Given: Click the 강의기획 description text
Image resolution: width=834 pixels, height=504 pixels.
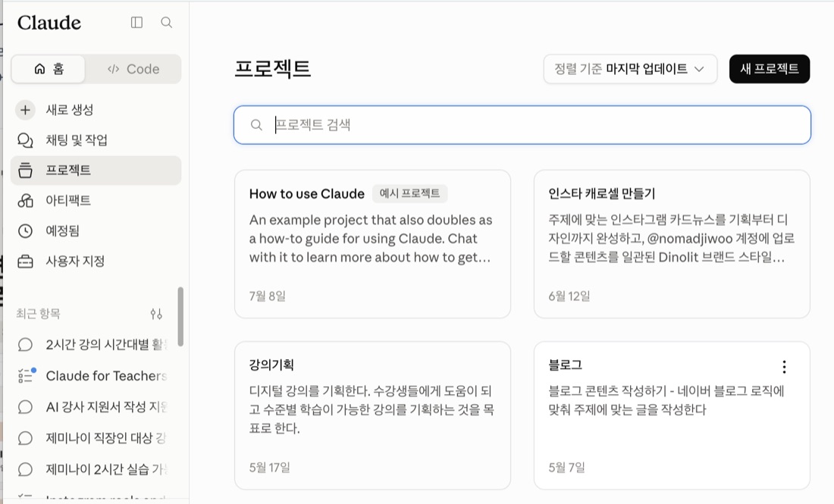Looking at the screenshot, I should click(372, 409).
